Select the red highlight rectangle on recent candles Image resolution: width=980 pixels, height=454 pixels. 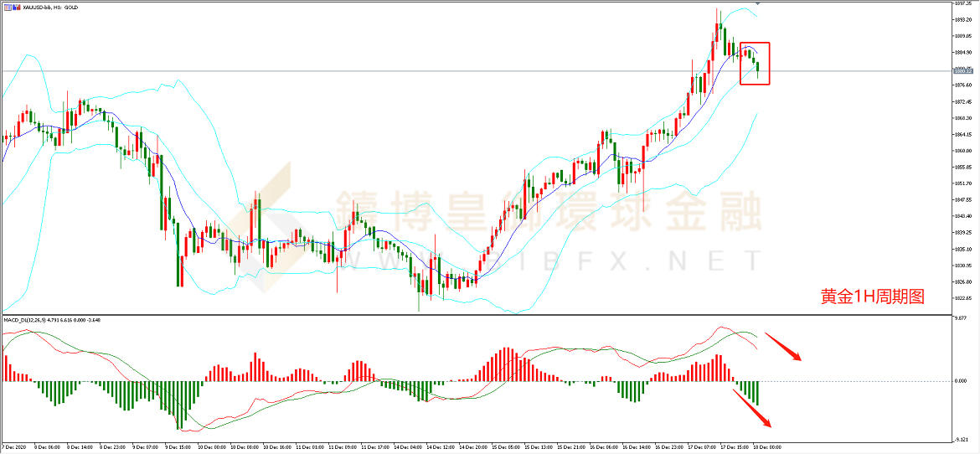tap(754, 63)
